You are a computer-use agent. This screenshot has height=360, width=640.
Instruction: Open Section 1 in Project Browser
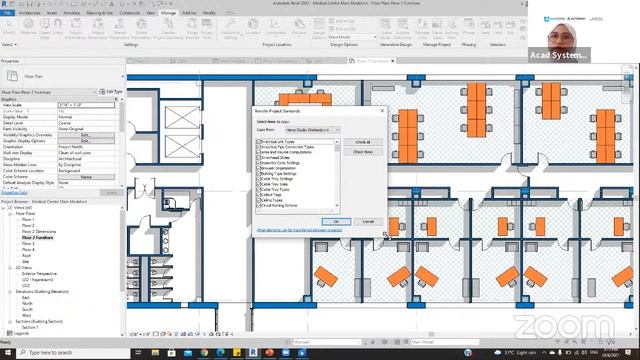[30, 327]
